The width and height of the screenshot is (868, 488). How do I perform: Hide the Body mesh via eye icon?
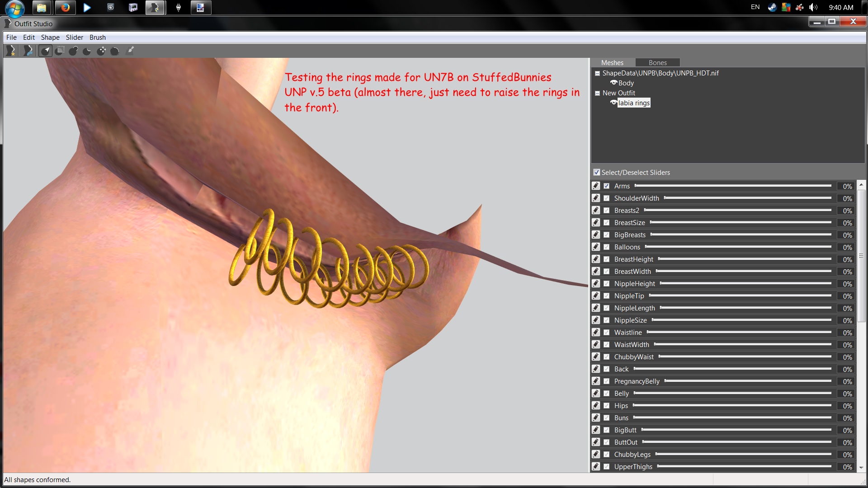[613, 83]
